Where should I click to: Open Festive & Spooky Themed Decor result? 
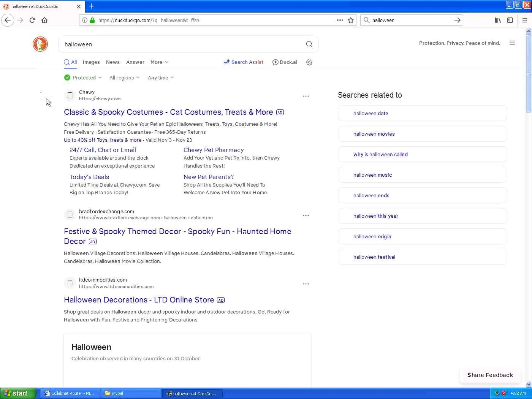(177, 236)
